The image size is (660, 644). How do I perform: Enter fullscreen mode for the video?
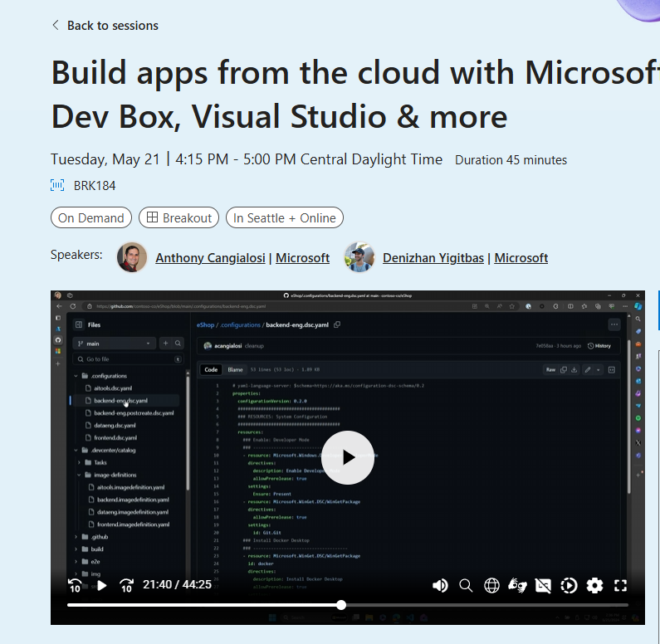(x=620, y=585)
